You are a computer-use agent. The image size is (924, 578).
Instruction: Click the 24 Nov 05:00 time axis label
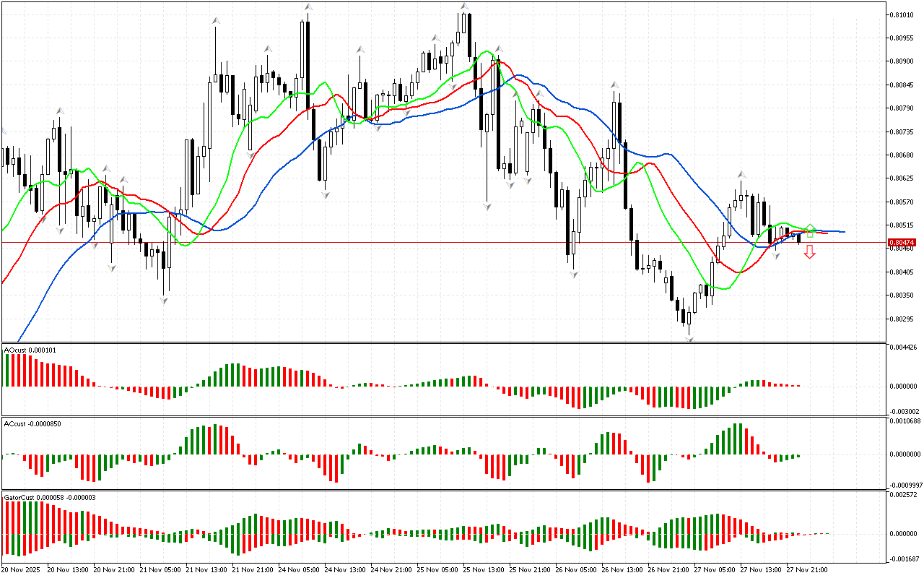[301, 569]
